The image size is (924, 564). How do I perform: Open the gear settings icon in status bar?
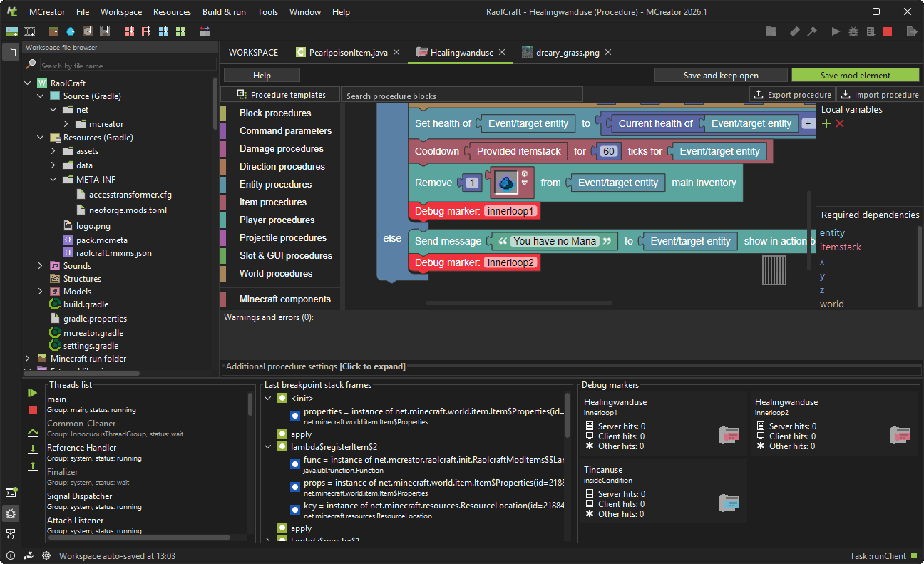(x=46, y=555)
